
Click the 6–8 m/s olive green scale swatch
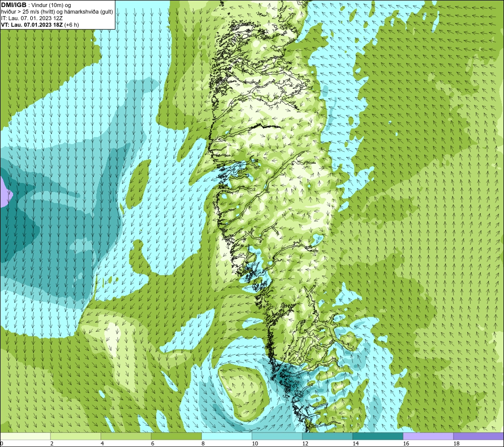176,436
